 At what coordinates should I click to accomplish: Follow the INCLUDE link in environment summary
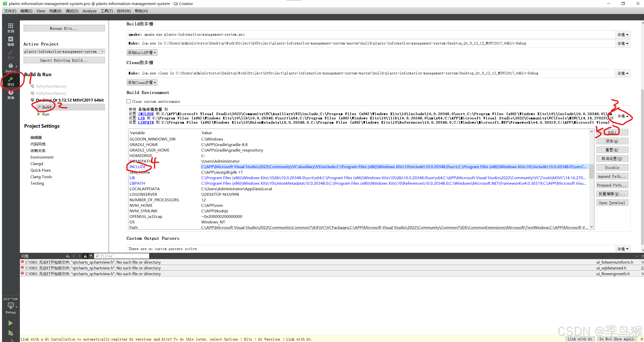pyautogui.click(x=146, y=114)
